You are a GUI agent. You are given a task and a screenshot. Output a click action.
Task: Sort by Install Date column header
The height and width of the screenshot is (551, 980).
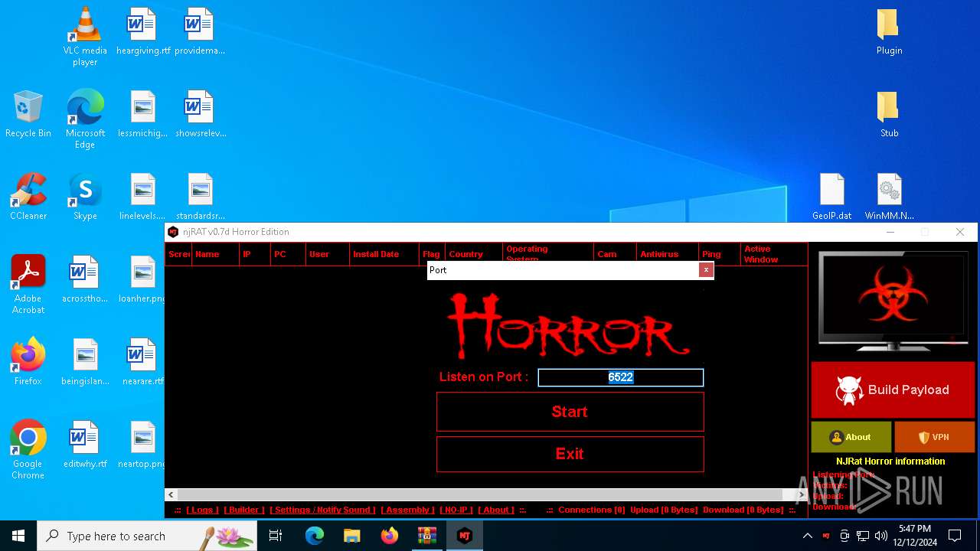coord(384,254)
